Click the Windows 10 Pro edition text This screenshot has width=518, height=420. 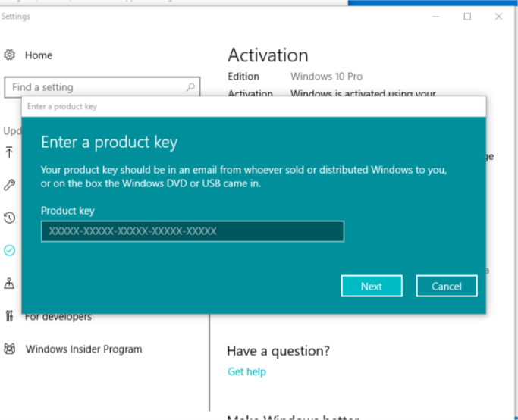pyautogui.click(x=326, y=77)
